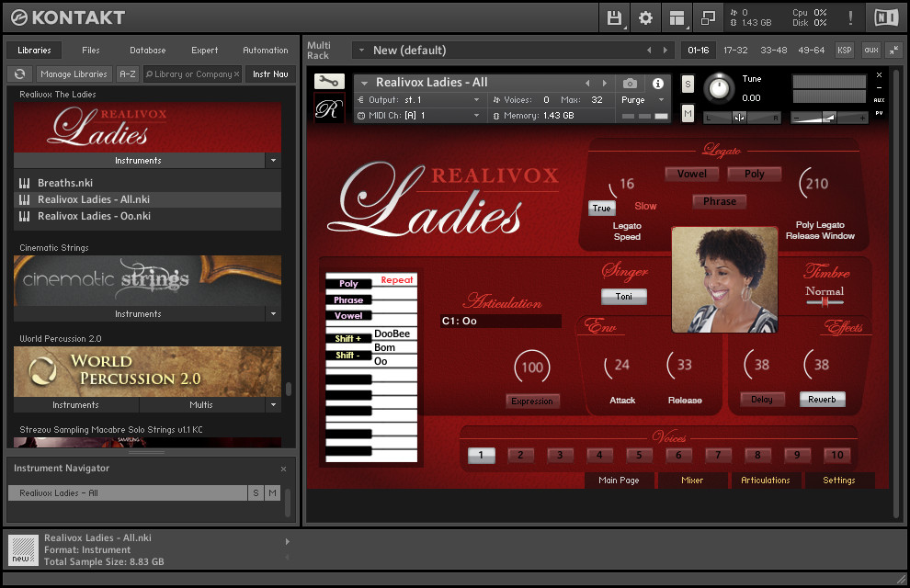Viewport: 910px width, 588px height.
Task: Open the Automation tab
Action: [x=266, y=51]
